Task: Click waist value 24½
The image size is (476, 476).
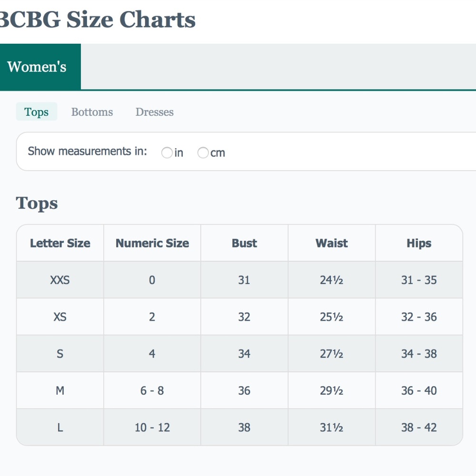Action: [x=331, y=280]
